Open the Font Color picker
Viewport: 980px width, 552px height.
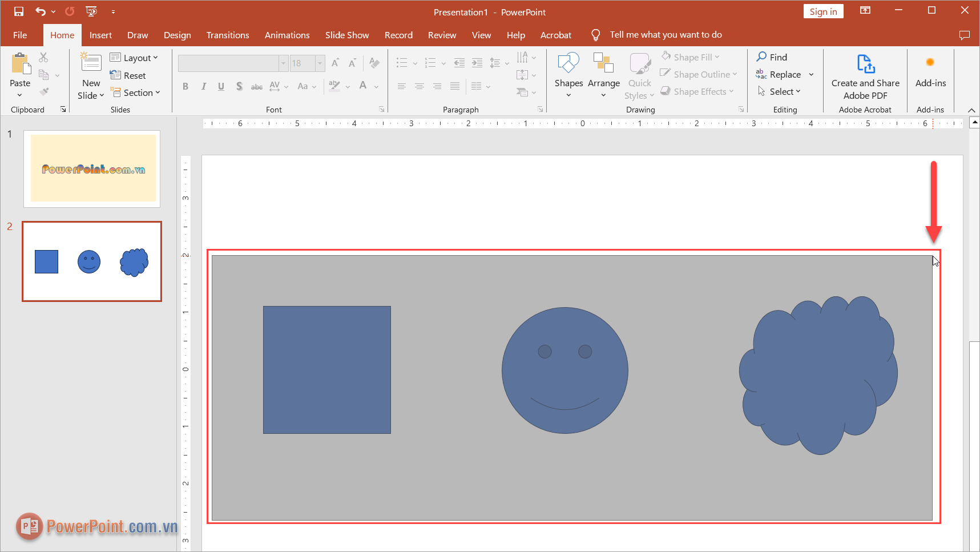[363, 86]
